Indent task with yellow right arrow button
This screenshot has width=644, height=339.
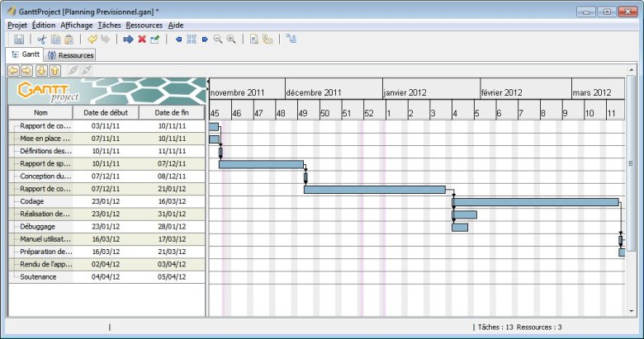click(x=27, y=71)
